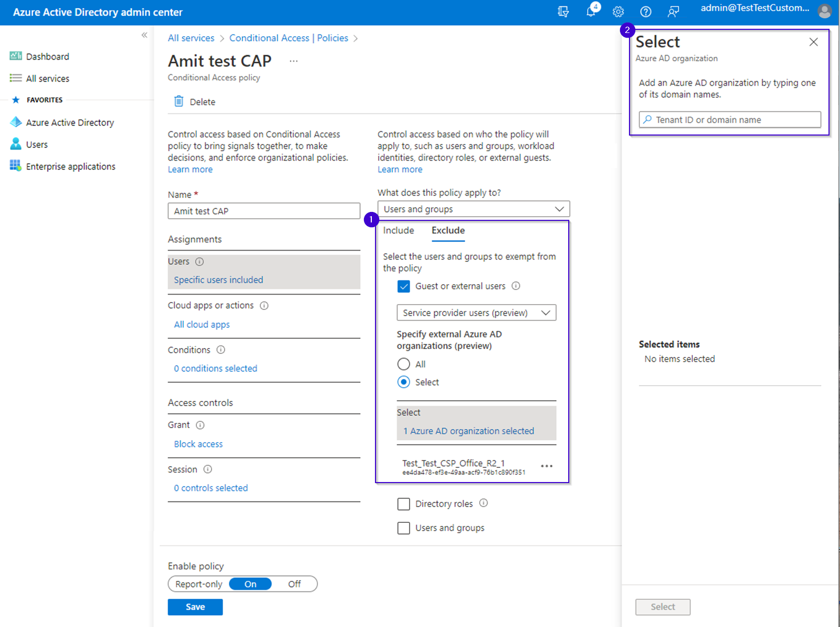Open Learn more under users description

(x=400, y=170)
